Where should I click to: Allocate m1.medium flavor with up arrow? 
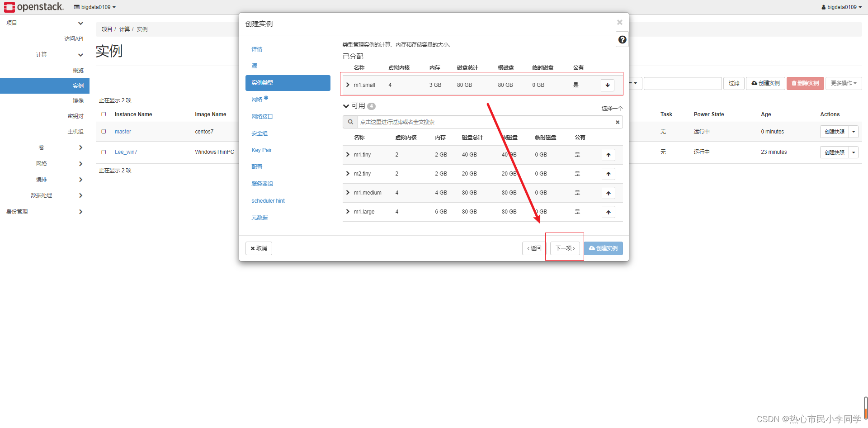point(609,193)
